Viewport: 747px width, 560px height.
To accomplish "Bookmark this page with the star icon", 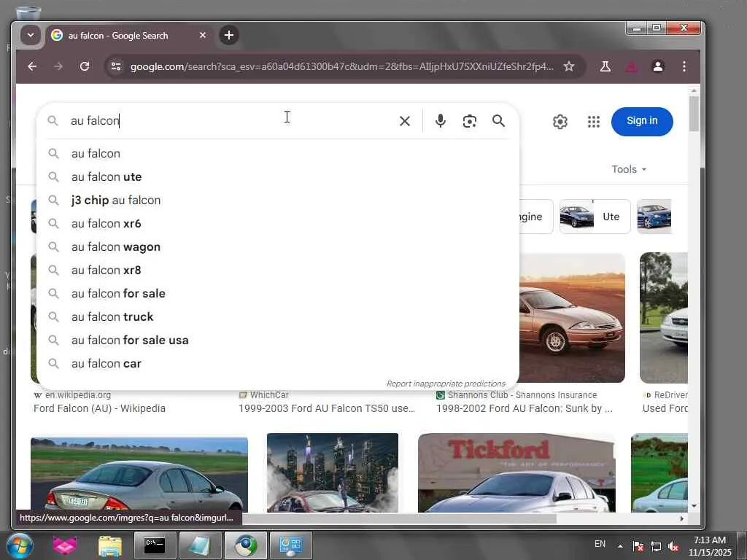I will pos(569,66).
